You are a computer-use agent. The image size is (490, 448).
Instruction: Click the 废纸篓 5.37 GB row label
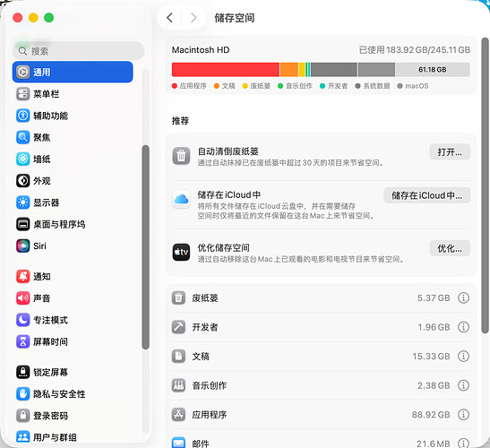205,298
